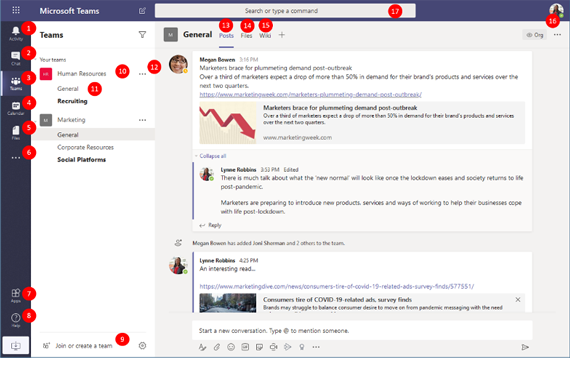
Task: Open the street photo article thumbnail
Action: [228, 303]
